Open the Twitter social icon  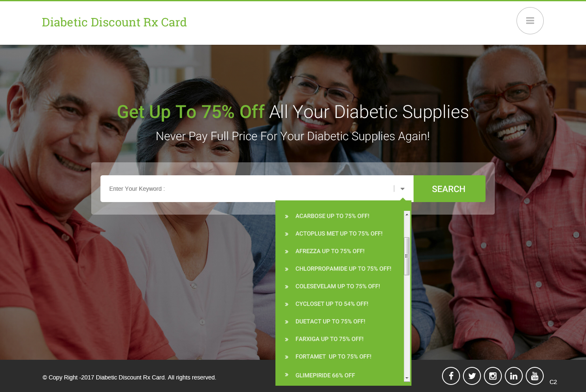[x=472, y=376]
